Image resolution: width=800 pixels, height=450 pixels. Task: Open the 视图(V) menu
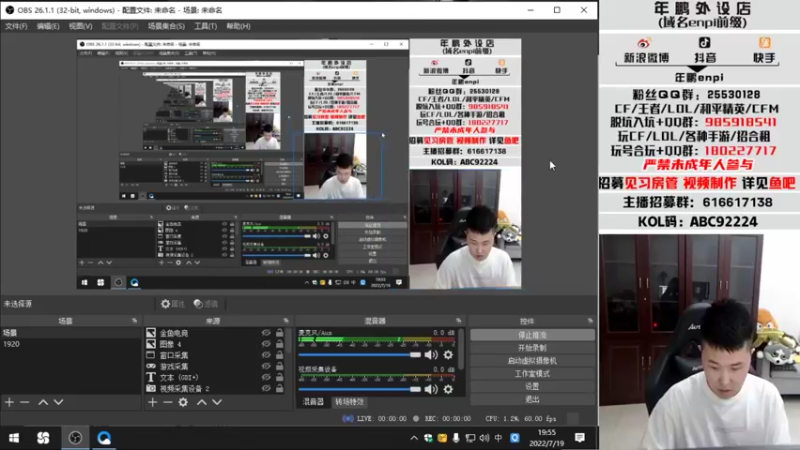(x=80, y=26)
